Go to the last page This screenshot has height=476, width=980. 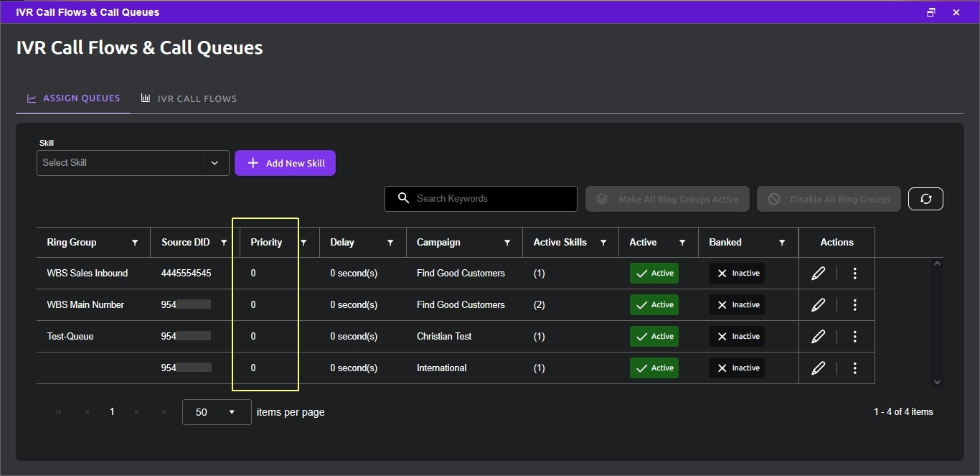[x=165, y=412]
